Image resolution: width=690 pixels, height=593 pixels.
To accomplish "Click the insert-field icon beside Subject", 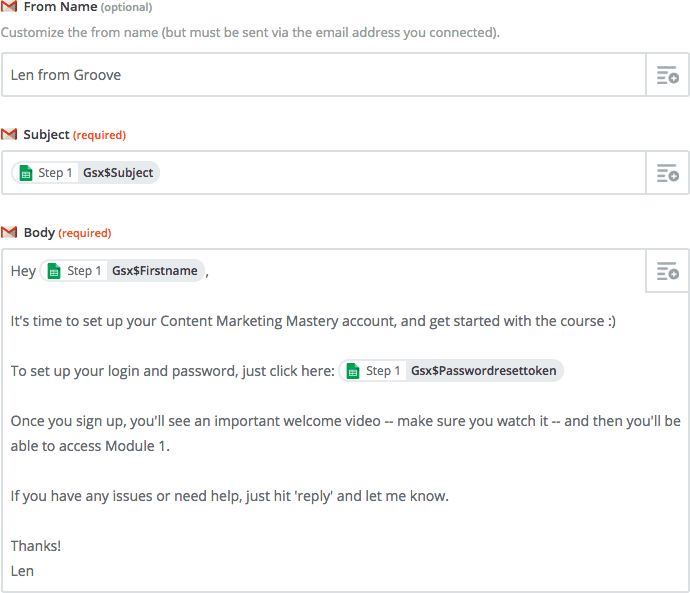I will pyautogui.click(x=667, y=173).
